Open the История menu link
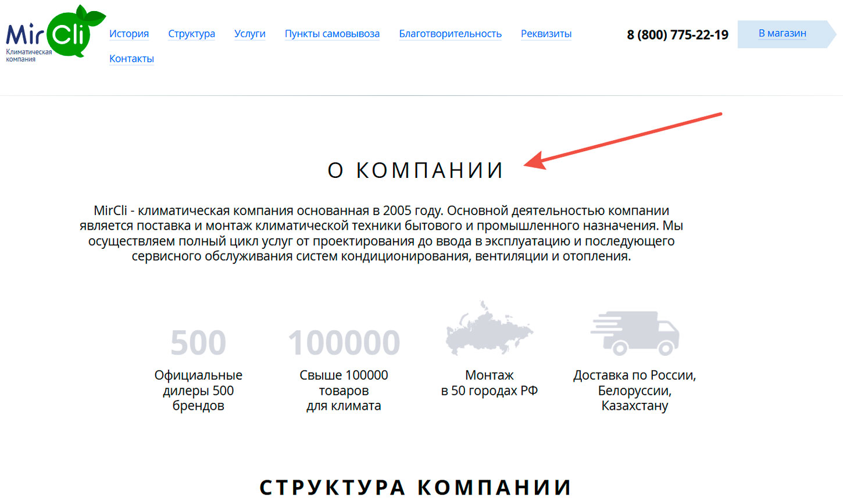This screenshot has width=843, height=504. click(129, 34)
